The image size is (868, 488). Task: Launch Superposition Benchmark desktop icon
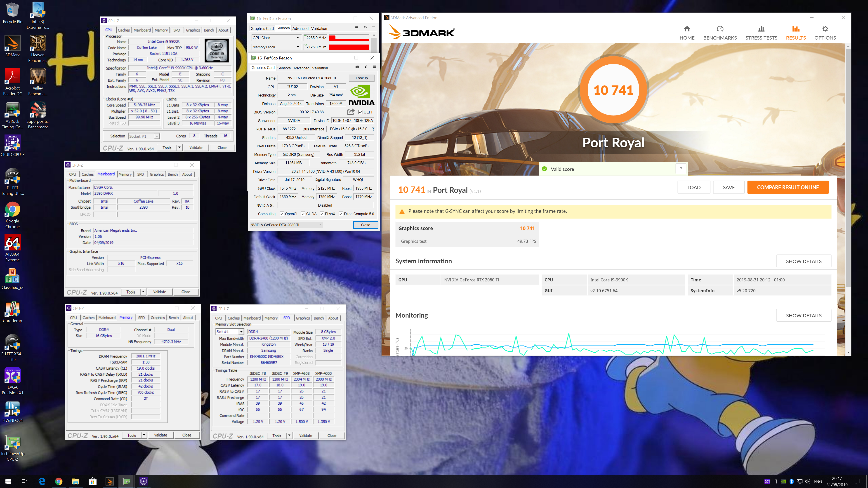tap(38, 115)
